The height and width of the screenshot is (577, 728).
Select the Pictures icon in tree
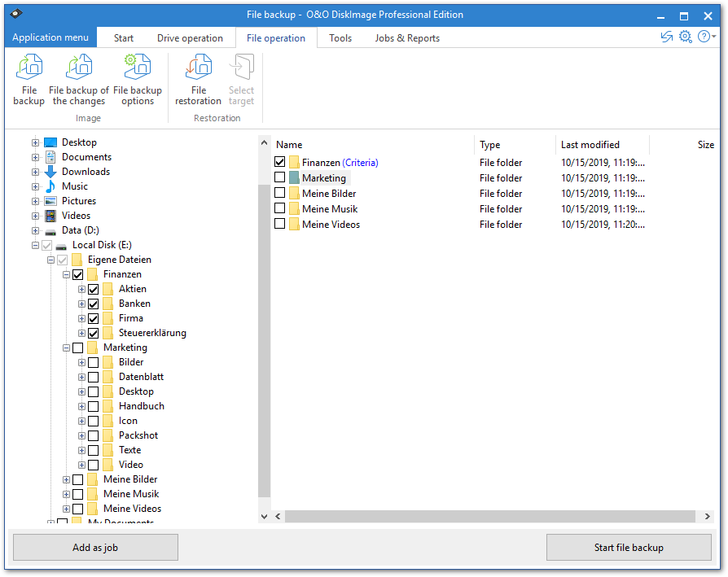(x=50, y=201)
